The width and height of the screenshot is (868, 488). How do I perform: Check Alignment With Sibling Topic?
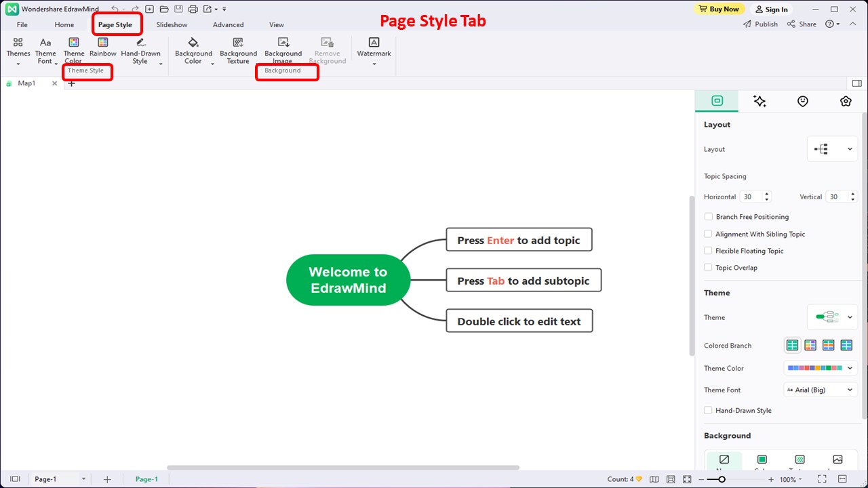click(x=709, y=234)
